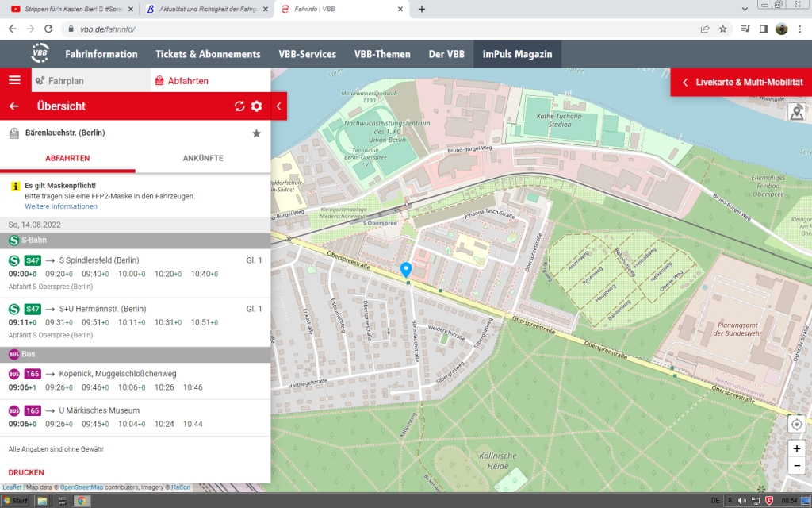The width and height of the screenshot is (812, 508).
Task: Locate my position on the map
Action: [x=796, y=424]
